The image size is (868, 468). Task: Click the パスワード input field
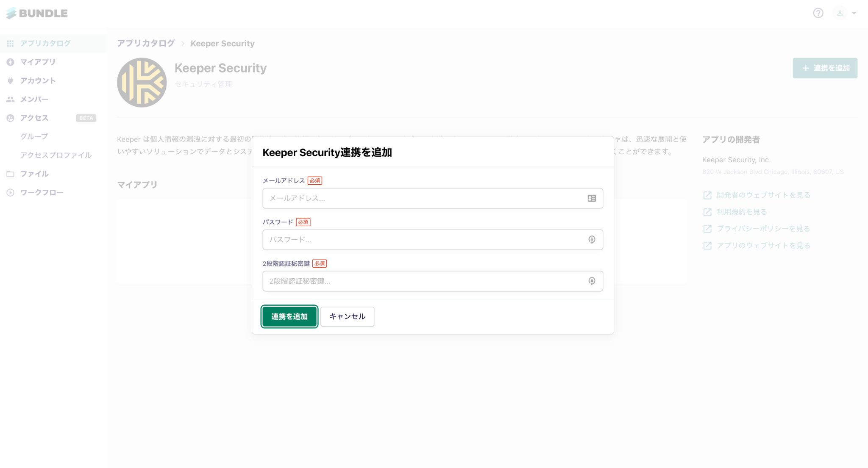point(433,240)
